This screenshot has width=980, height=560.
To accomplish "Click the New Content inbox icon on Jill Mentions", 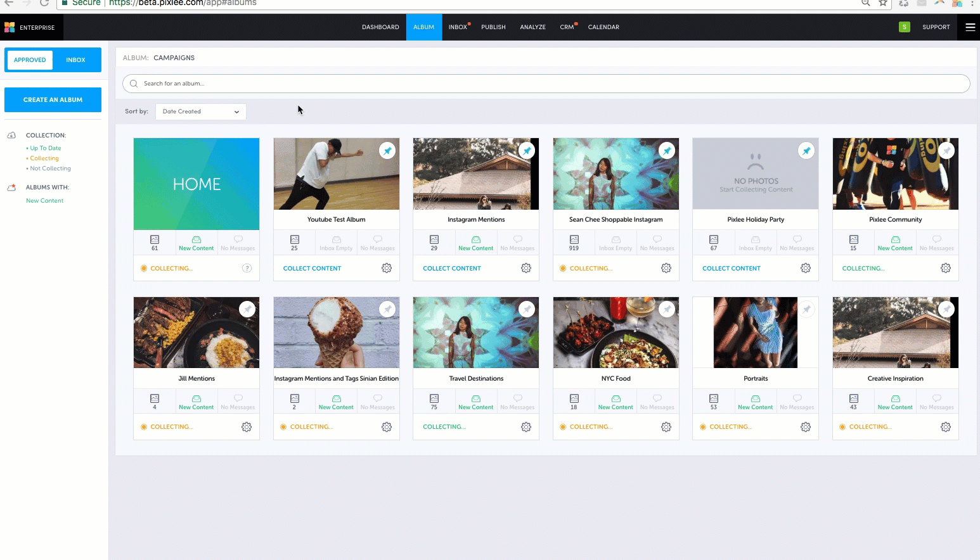I will 197,399.
